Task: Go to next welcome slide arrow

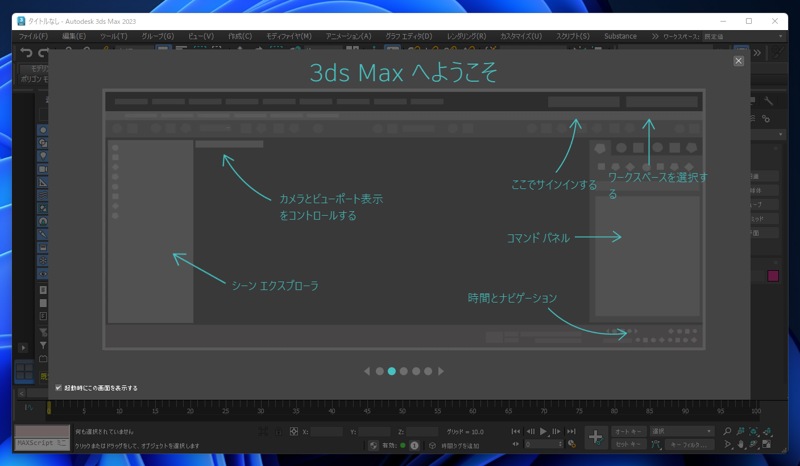Action: tap(441, 371)
